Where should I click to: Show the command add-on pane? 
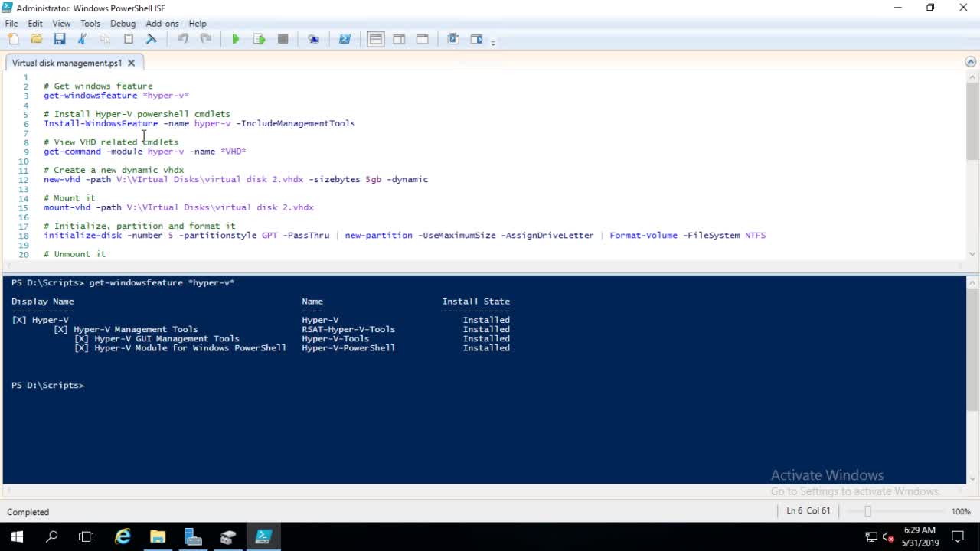476,39
